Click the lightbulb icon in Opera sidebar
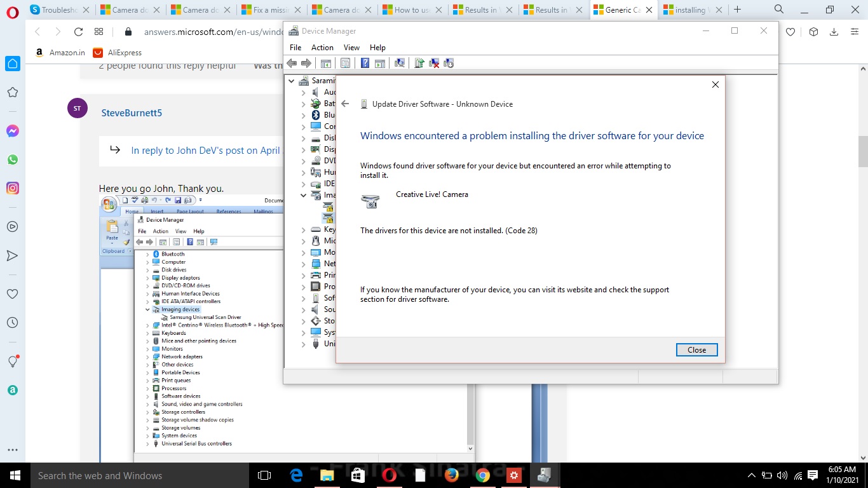Viewport: 868px width, 488px height. pyautogui.click(x=13, y=361)
